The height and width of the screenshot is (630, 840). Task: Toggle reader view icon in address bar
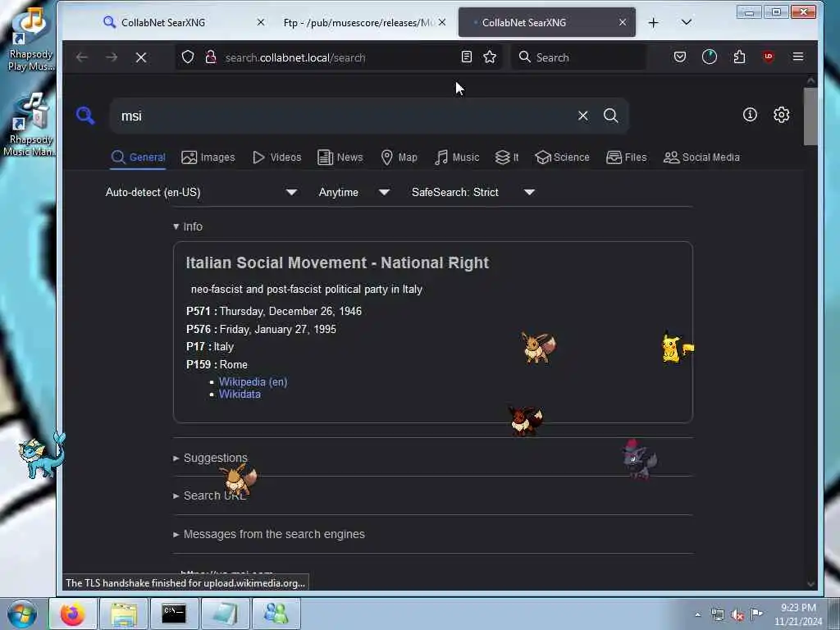click(467, 57)
